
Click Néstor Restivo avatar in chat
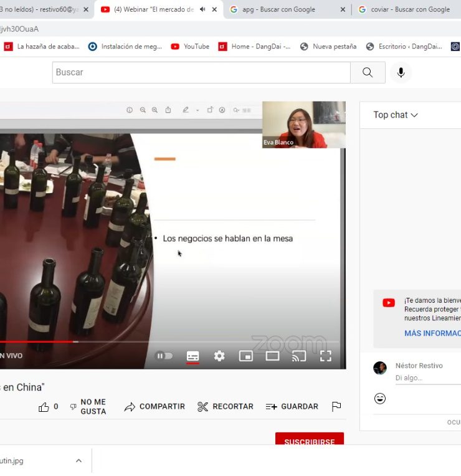pos(380,368)
